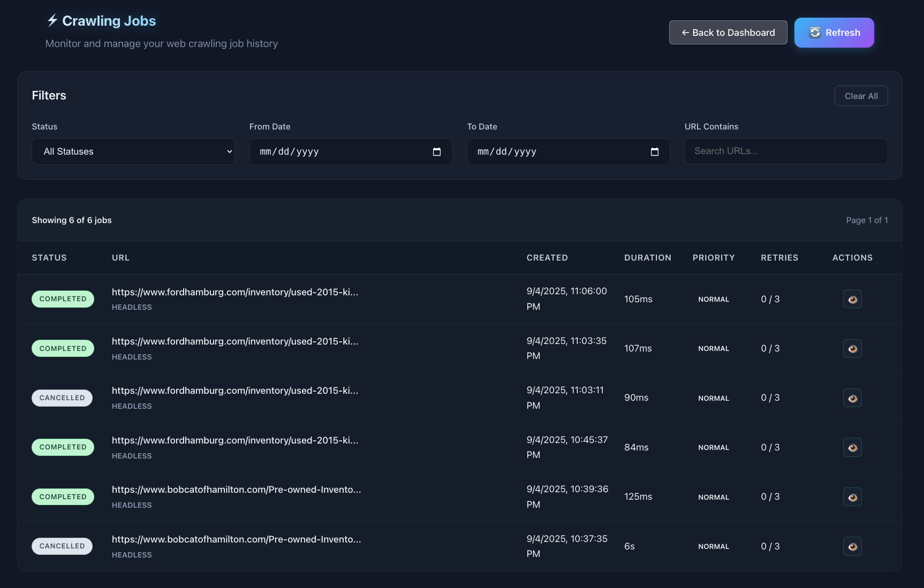The height and width of the screenshot is (588, 924).
Task: Click the URL Contains search field
Action: [786, 151]
